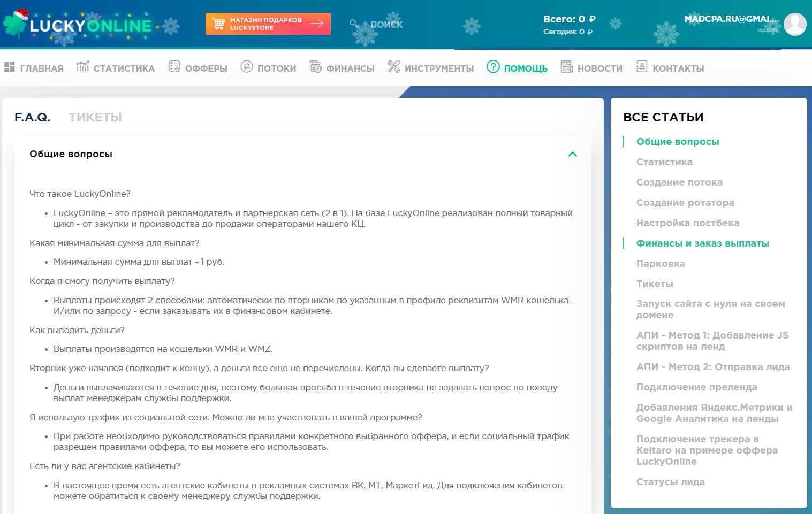The height and width of the screenshot is (514, 812).
Task: Click the Главная dashboard grid icon
Action: point(9,67)
